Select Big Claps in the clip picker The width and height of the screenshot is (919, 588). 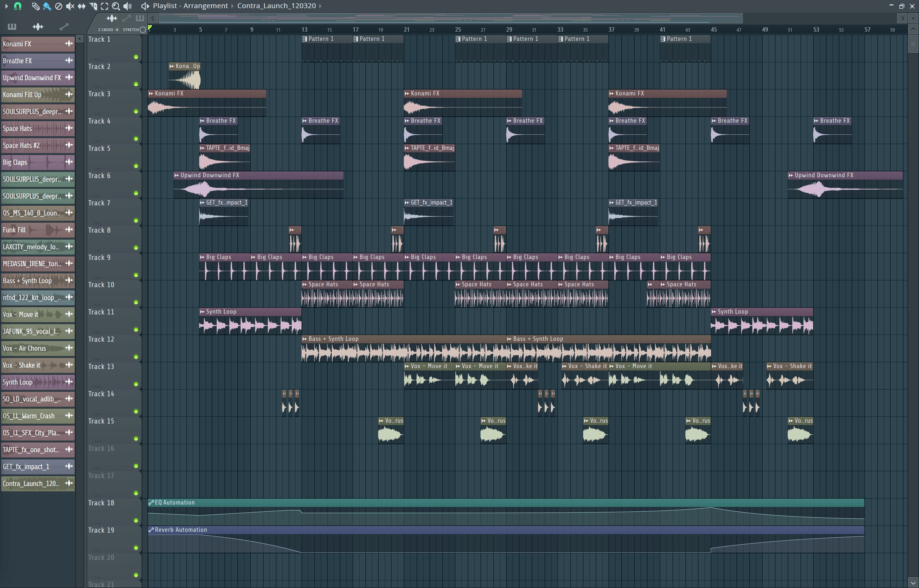coord(38,162)
